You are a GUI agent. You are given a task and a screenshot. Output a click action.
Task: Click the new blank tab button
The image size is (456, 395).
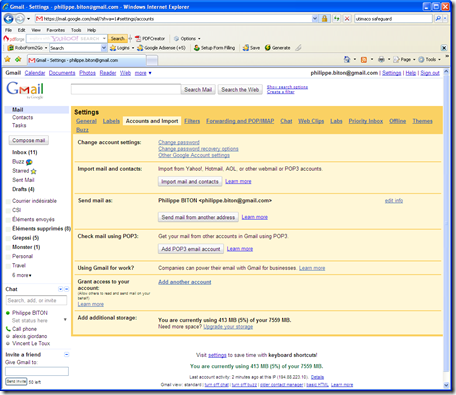pyautogui.click(x=152, y=60)
